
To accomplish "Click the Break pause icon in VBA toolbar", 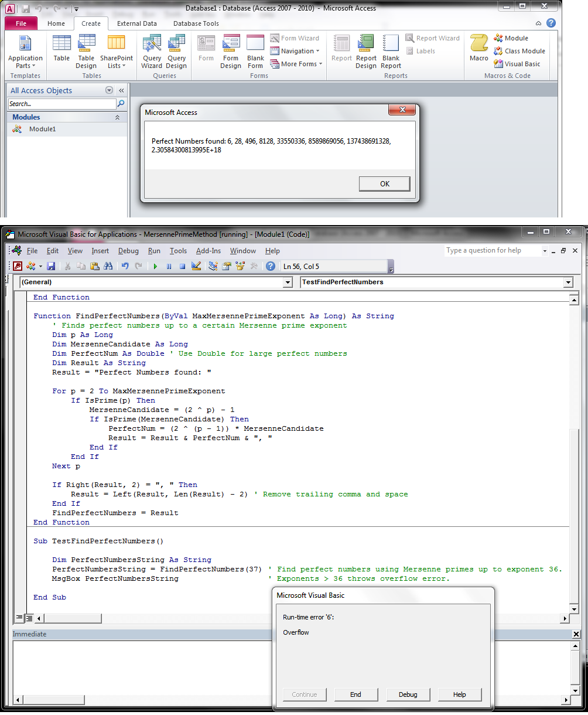I will [x=169, y=267].
